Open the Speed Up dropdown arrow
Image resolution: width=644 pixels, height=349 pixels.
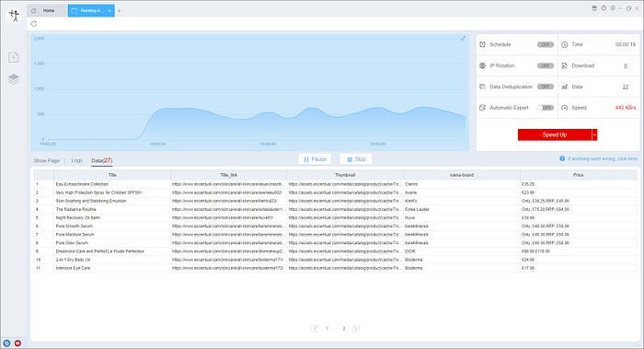(x=594, y=134)
